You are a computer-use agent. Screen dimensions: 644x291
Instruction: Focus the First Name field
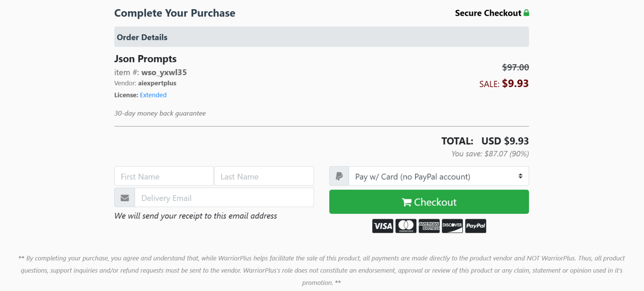[164, 176]
